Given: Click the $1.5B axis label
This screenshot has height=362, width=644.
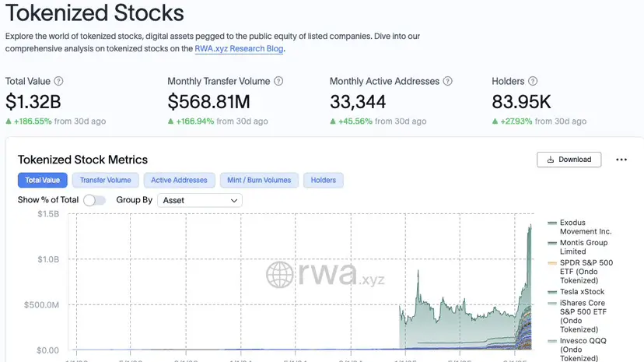Looking at the screenshot, I should pyautogui.click(x=48, y=213).
